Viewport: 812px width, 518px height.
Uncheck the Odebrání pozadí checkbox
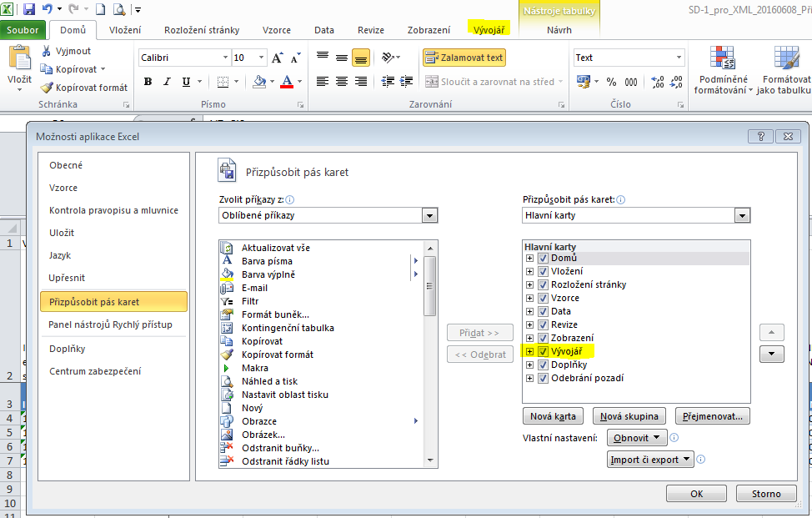point(543,378)
